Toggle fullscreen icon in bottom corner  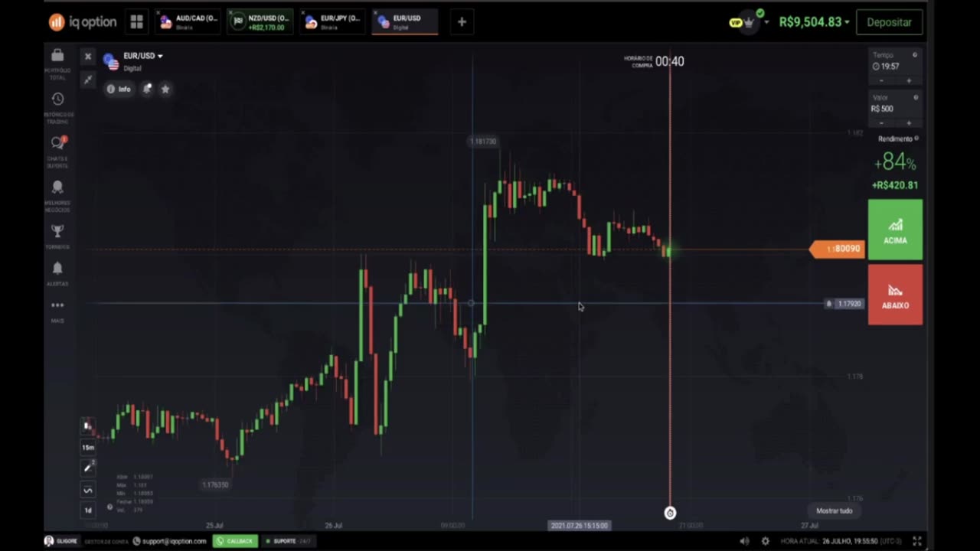coord(916,541)
